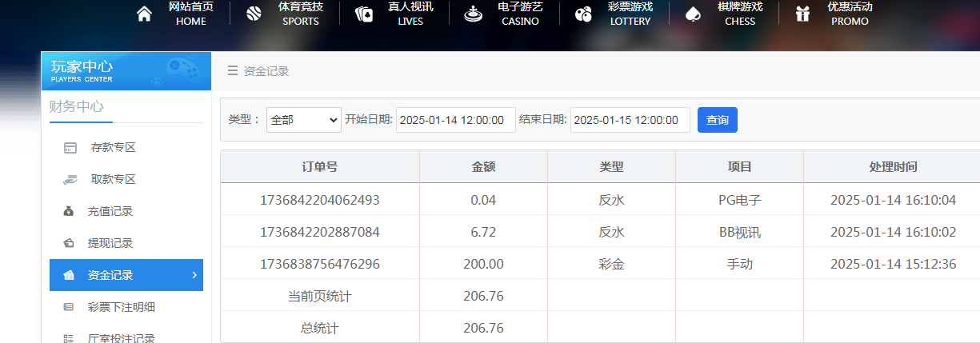The height and width of the screenshot is (343, 980).
Task: Click order number 1736838756476296
Action: tap(320, 264)
